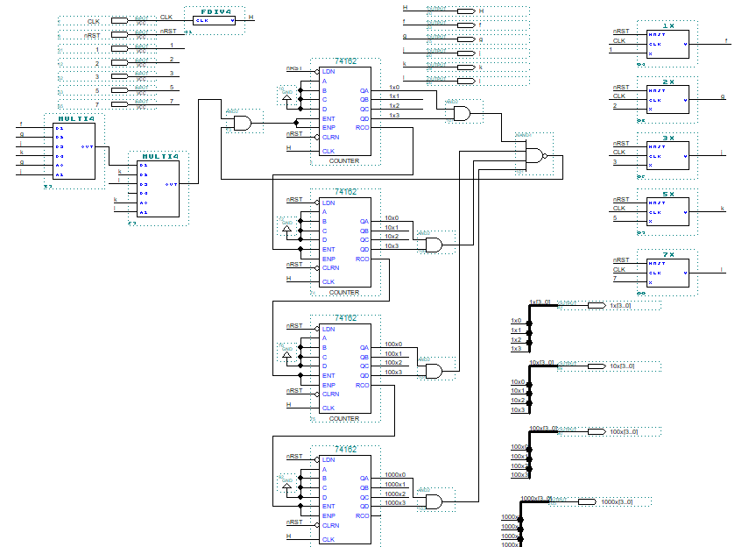Click the OUT pin label on the left MULTI4 block
Viewport: 756px width, 547px height.
(x=87, y=146)
